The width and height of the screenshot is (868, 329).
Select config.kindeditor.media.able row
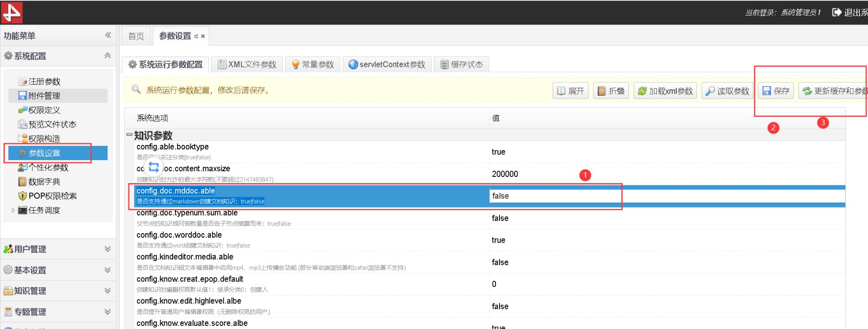[485, 262]
